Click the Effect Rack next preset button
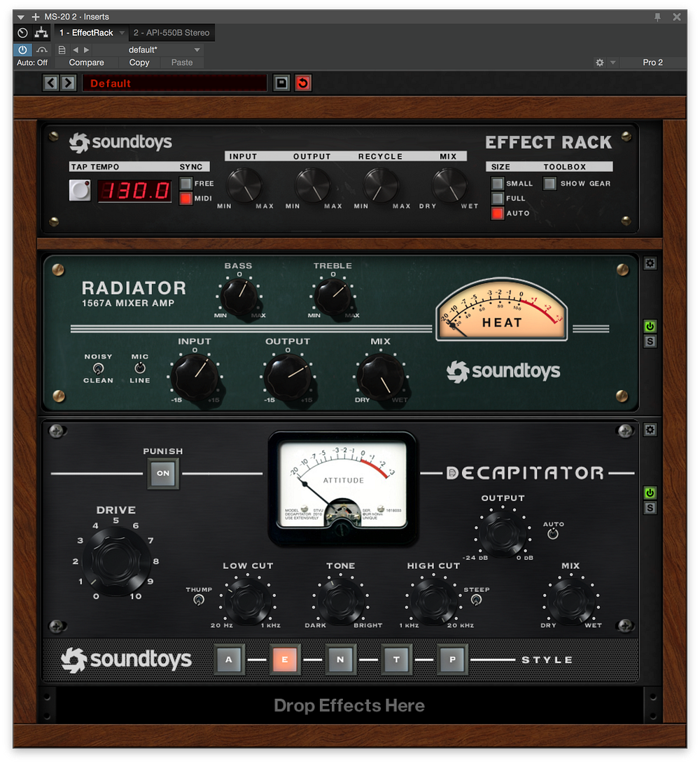The image size is (700, 764). pyautogui.click(x=68, y=83)
